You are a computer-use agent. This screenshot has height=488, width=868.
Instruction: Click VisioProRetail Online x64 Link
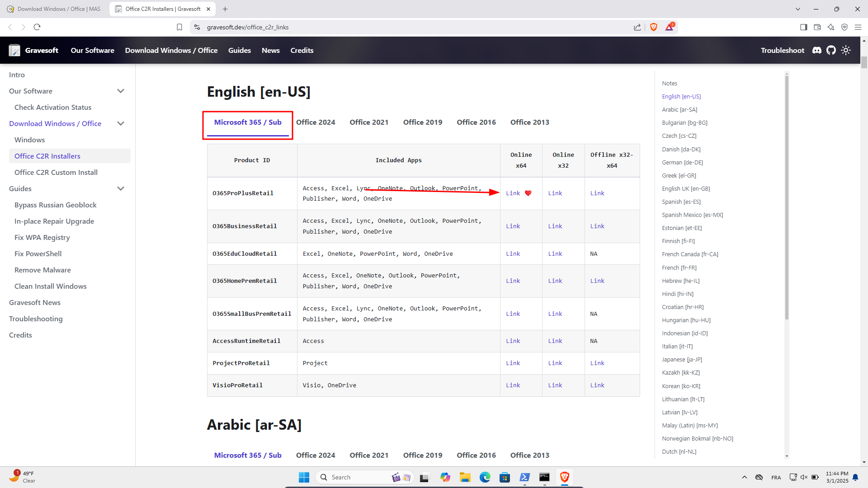[513, 385]
